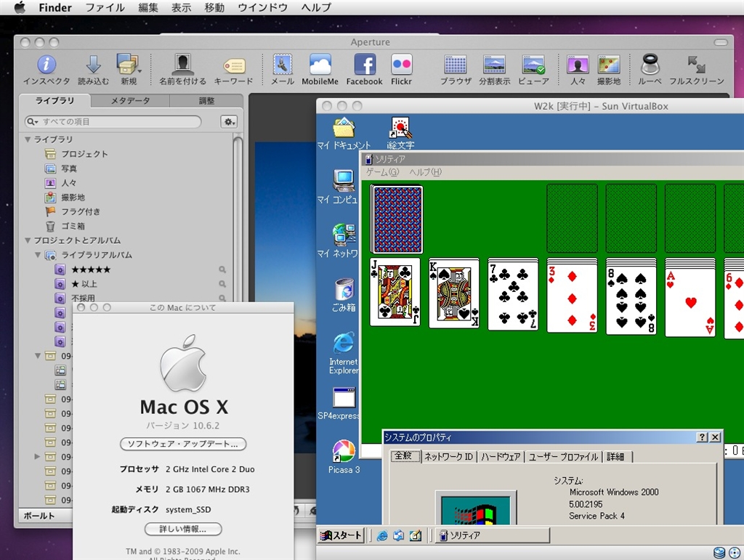The width and height of the screenshot is (744, 560).
Task: Collapse the Projects and Albums section
Action: (28, 240)
